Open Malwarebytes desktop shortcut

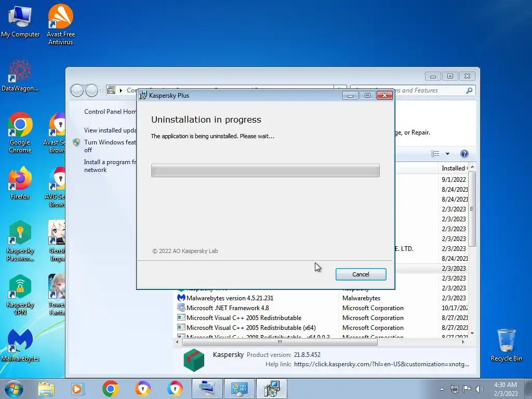coord(20,345)
